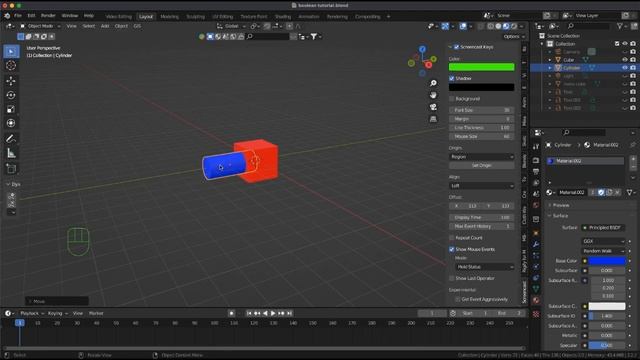Image resolution: width=640 pixels, height=360 pixels.
Task: Switch to the Modeling workspace tab
Action: [169, 17]
